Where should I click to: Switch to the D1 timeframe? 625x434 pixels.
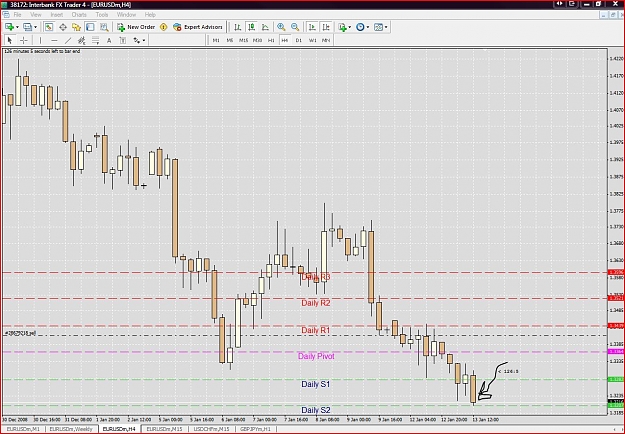(x=299, y=40)
